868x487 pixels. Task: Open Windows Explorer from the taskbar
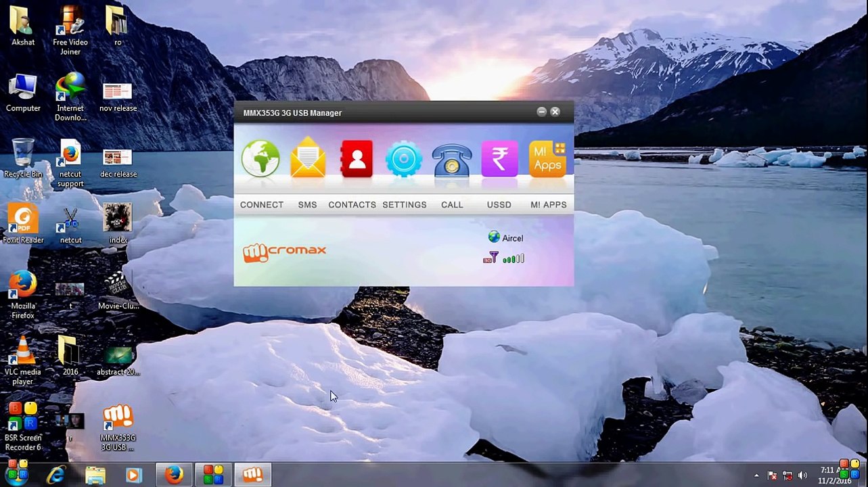coord(95,476)
